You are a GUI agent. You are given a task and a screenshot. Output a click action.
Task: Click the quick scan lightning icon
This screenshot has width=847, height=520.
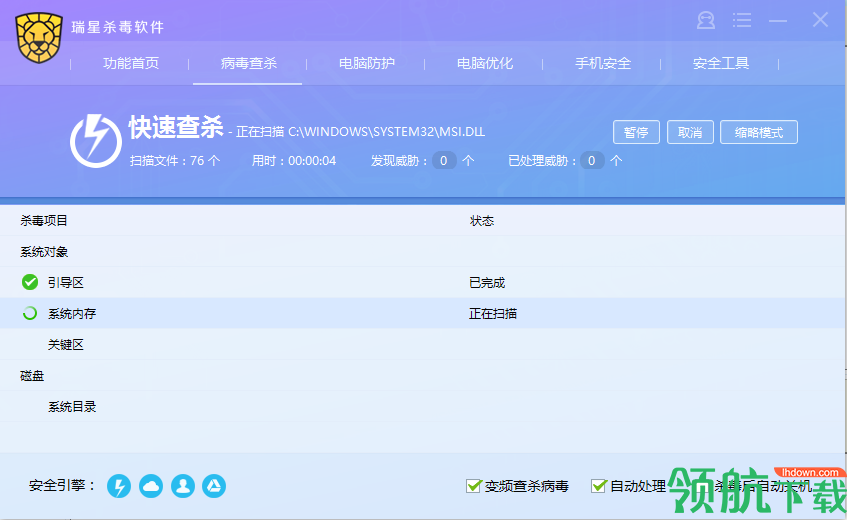pyautogui.click(x=96, y=141)
